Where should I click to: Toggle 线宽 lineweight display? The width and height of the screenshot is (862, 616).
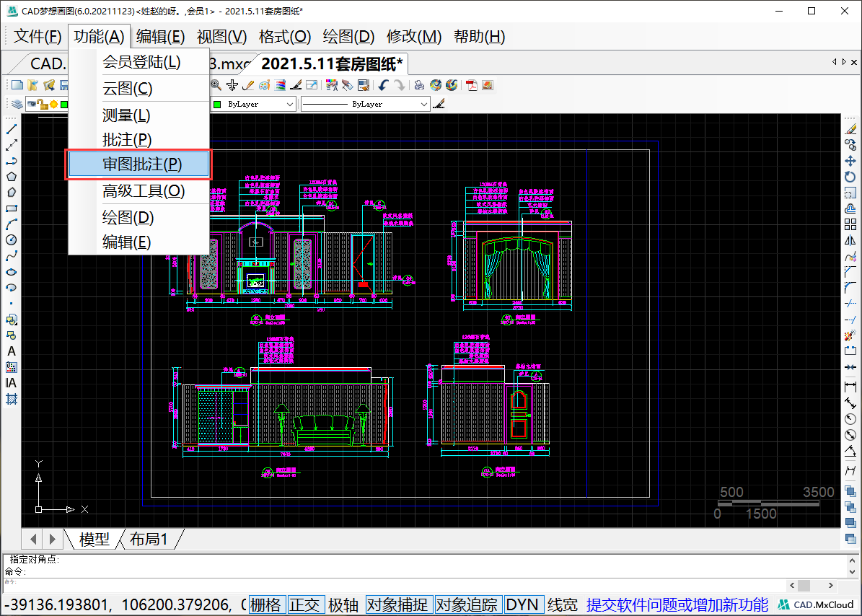tap(563, 605)
